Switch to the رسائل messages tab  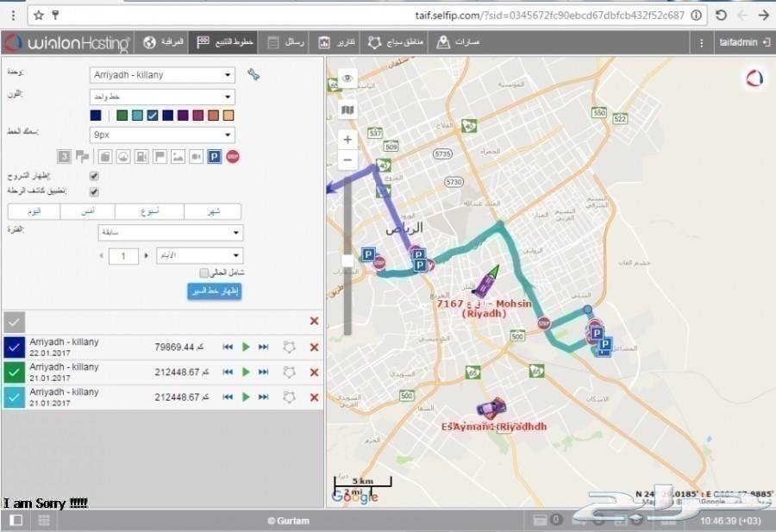[x=286, y=42]
